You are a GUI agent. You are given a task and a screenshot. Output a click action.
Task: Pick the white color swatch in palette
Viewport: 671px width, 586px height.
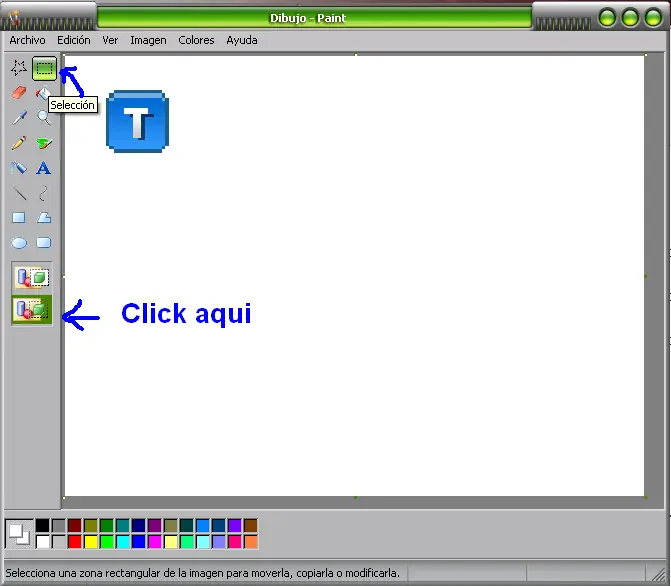[42, 542]
